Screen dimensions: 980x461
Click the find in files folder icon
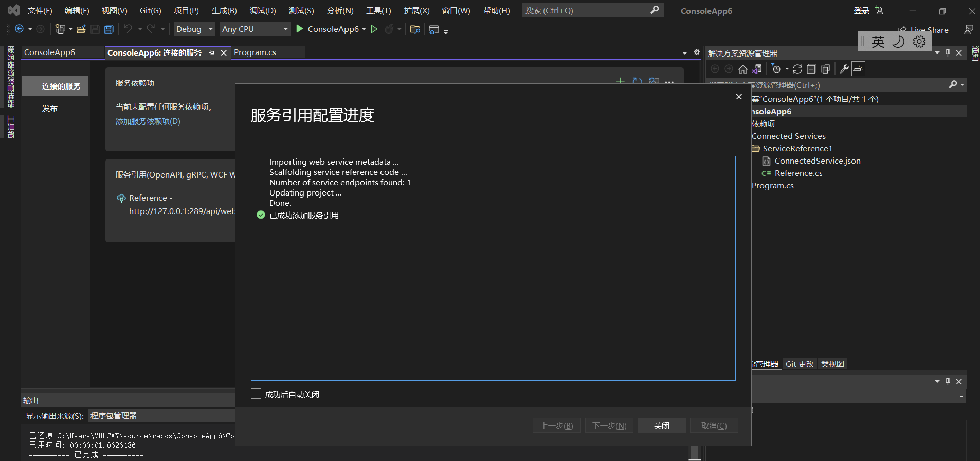[x=415, y=29]
